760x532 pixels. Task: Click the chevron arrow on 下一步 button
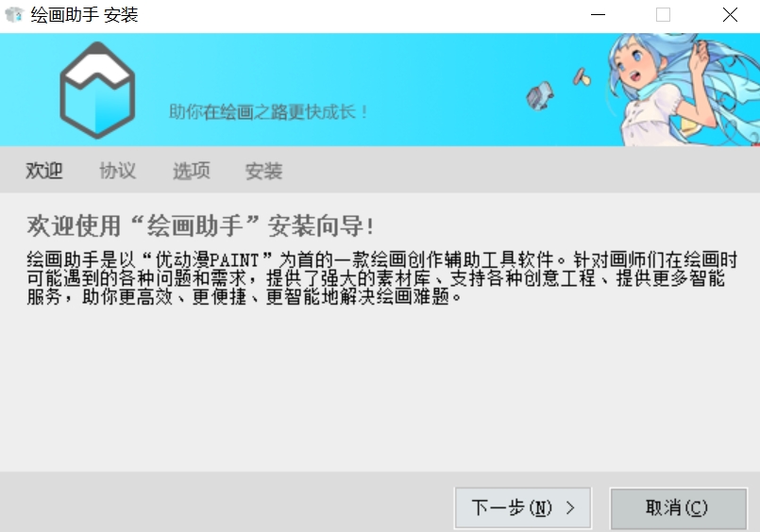tap(570, 507)
